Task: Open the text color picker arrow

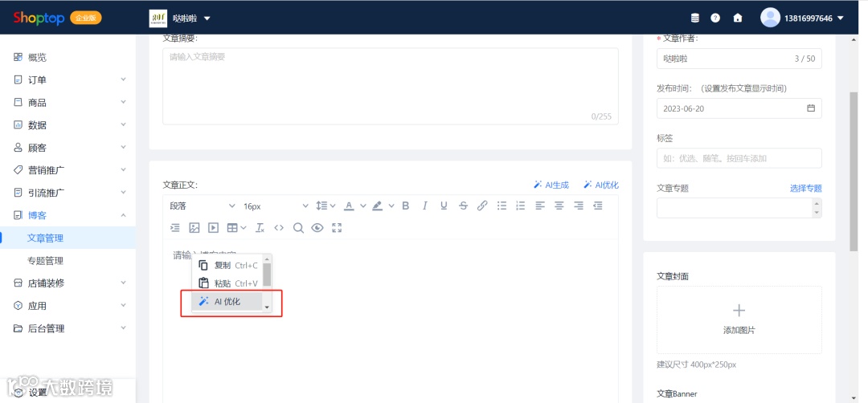Action: tap(363, 206)
